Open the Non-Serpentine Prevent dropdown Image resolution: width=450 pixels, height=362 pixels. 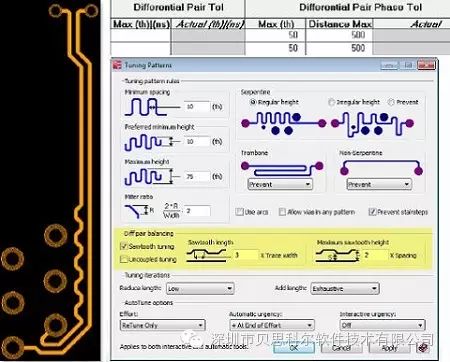(x=379, y=184)
